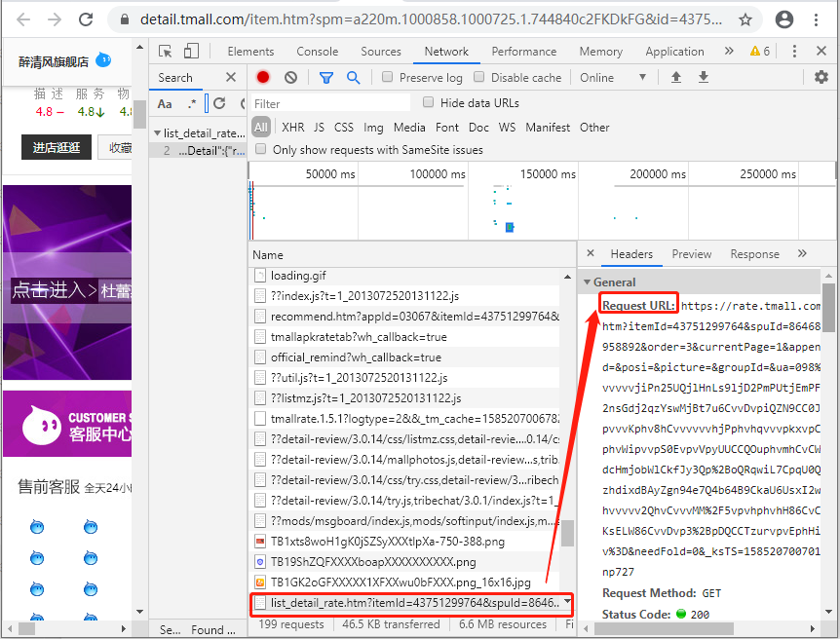This screenshot has width=840, height=639.
Task: Click the browser back arrow
Action: click(x=23, y=19)
